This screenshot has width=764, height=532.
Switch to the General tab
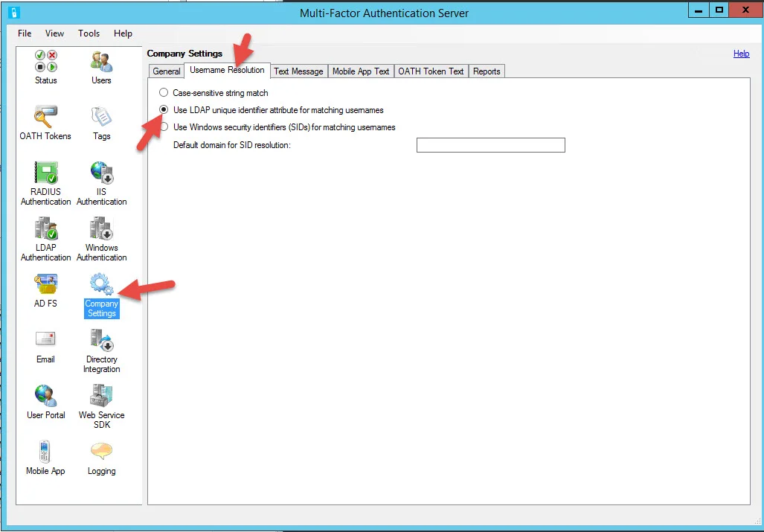coord(166,71)
